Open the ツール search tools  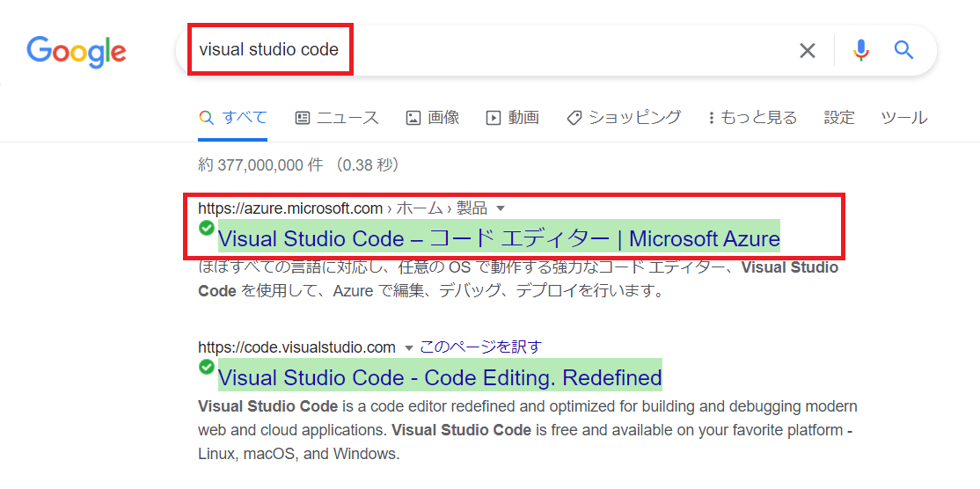click(x=903, y=117)
